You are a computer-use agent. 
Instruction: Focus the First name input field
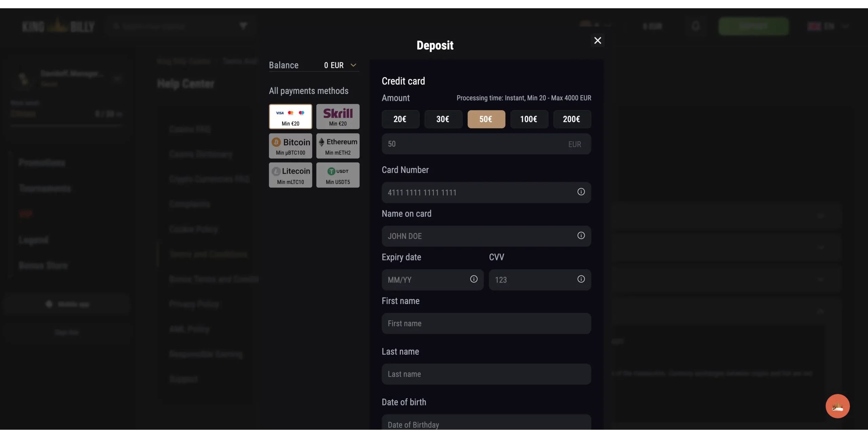click(486, 324)
